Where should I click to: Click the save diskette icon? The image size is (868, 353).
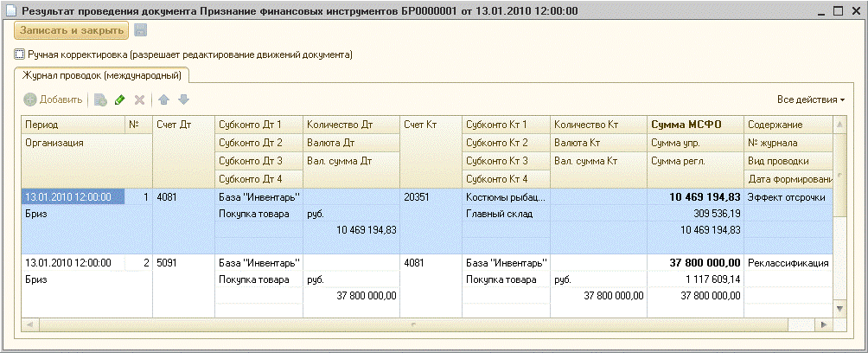(140, 31)
